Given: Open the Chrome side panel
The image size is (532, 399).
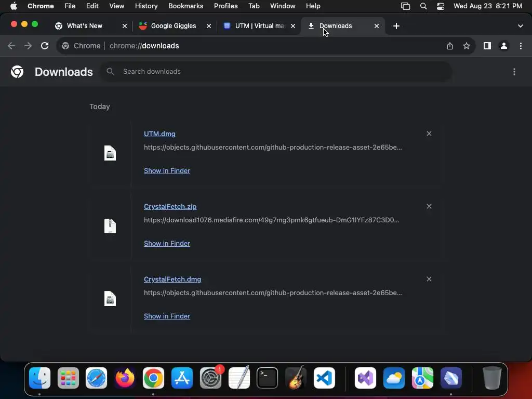Looking at the screenshot, I should point(487,46).
